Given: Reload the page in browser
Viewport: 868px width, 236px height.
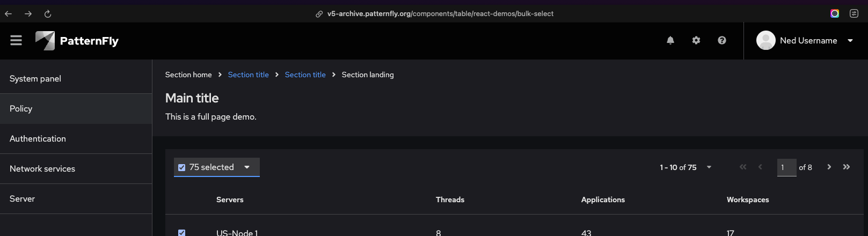Looking at the screenshot, I should point(48,14).
